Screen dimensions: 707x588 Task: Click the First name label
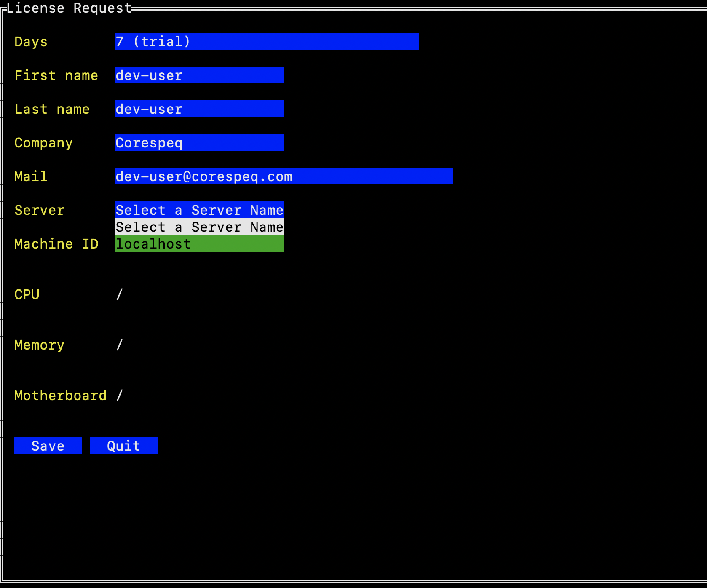56,75
